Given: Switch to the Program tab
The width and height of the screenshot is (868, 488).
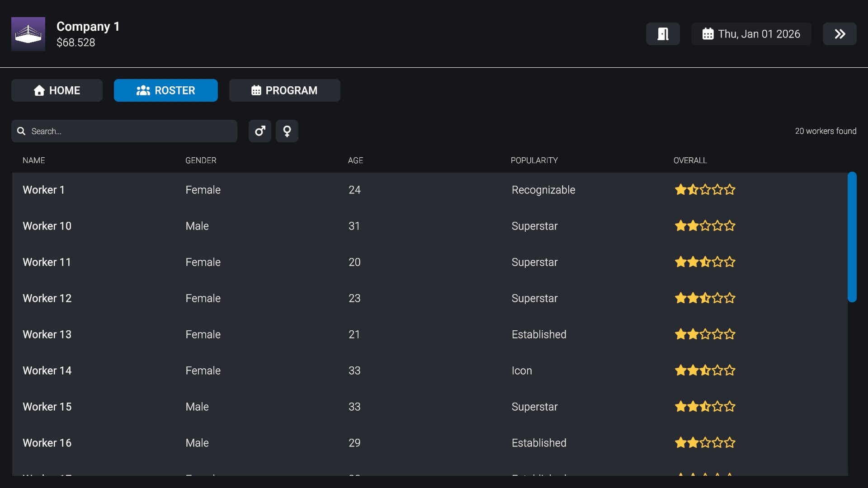Looking at the screenshot, I should [x=284, y=90].
